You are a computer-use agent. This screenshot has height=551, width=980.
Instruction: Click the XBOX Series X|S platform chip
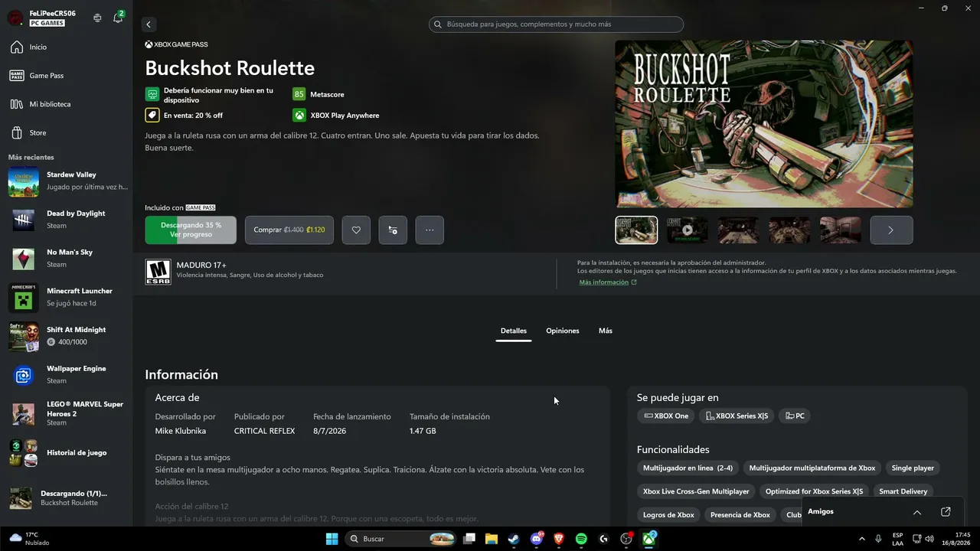(x=737, y=416)
